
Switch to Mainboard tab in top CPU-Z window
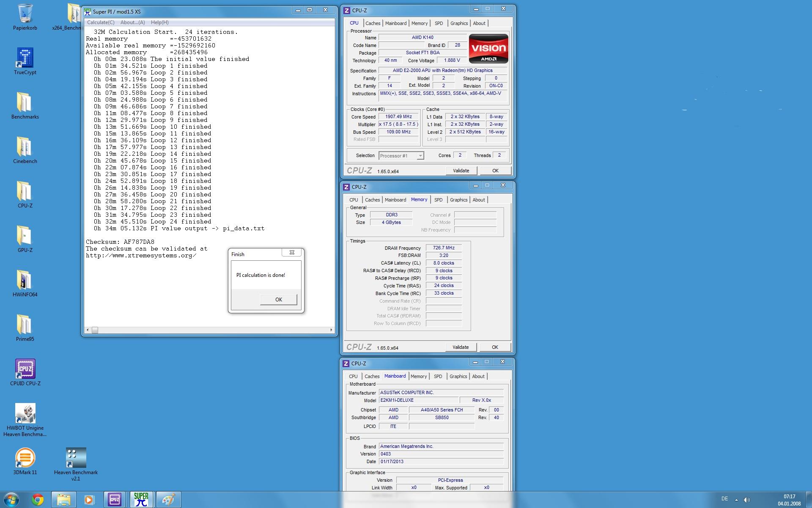coord(396,23)
